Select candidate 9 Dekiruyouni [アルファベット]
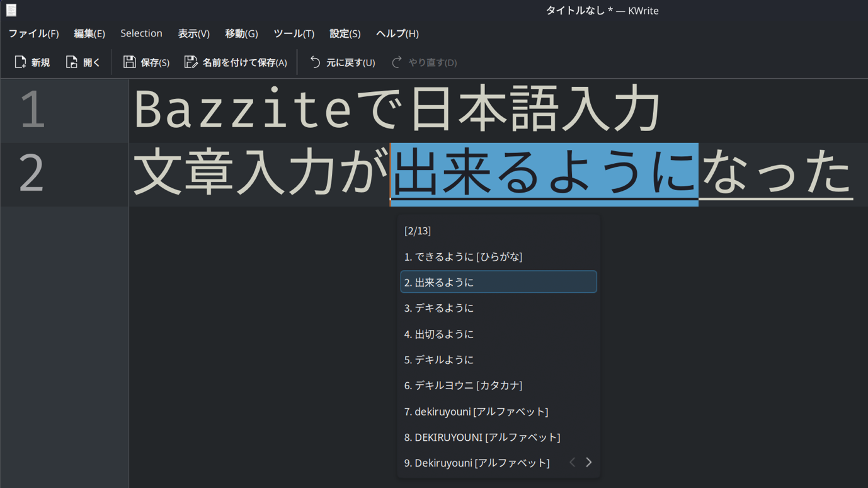Screen dimensions: 868x488 point(477,463)
